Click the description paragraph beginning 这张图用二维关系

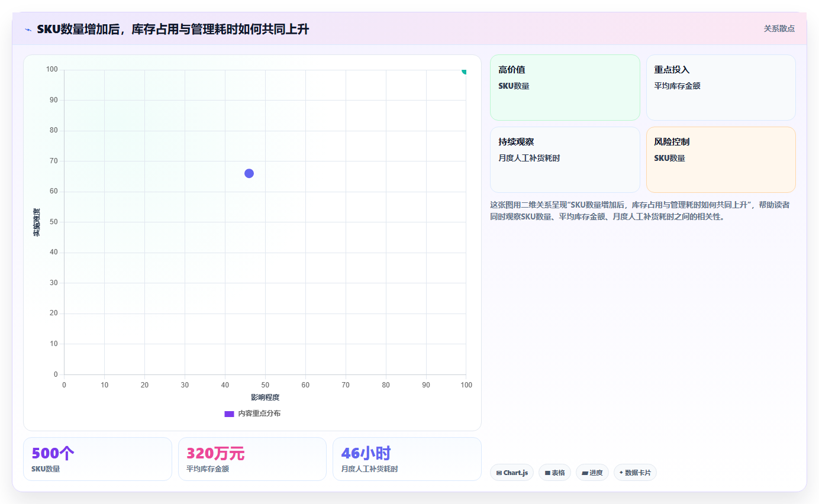[639, 211]
